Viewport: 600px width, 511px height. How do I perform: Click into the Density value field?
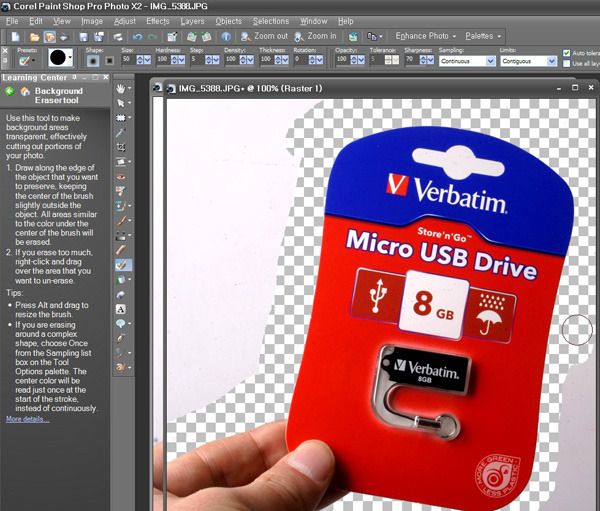click(232, 60)
